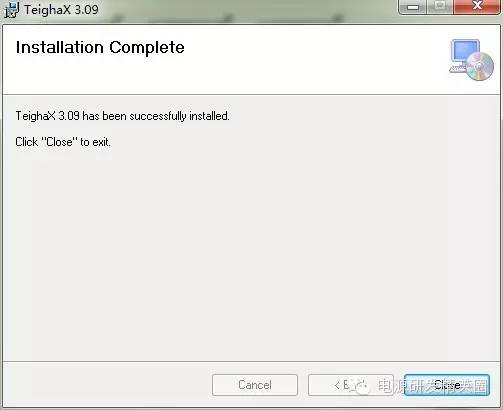This screenshot has height=410, width=503.
Task: Click the "Installation Complete" heading
Action: 100,47
